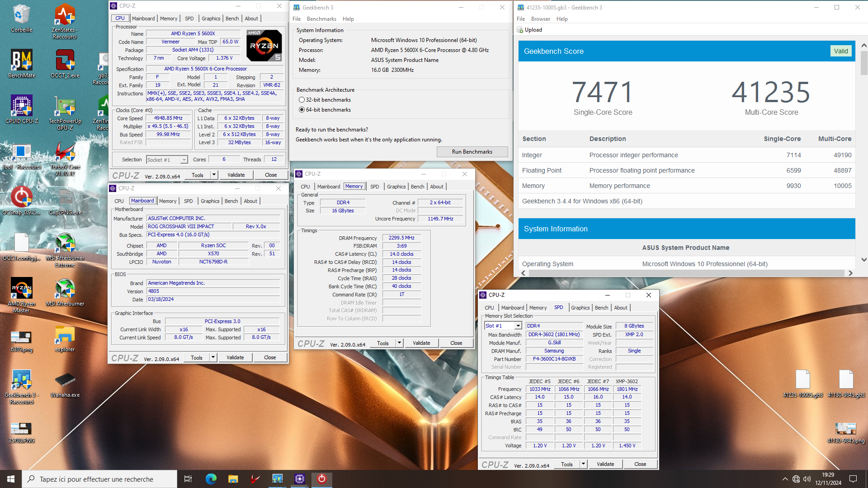Open AMD Ryzen Master desktop icon
Screen dimensions: 868x488
[21, 295]
